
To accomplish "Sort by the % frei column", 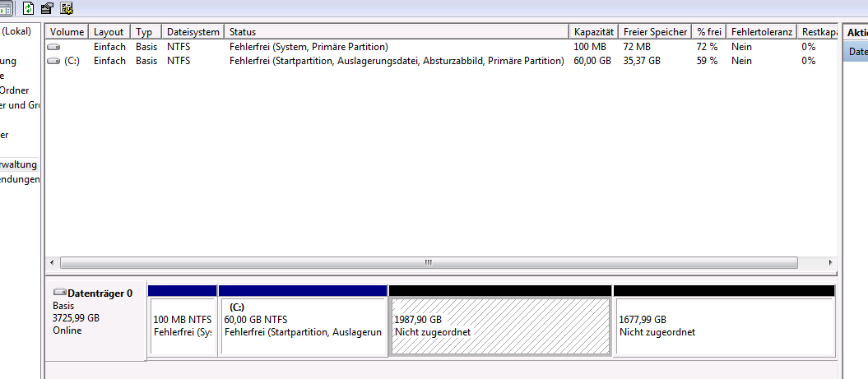I will point(708,32).
